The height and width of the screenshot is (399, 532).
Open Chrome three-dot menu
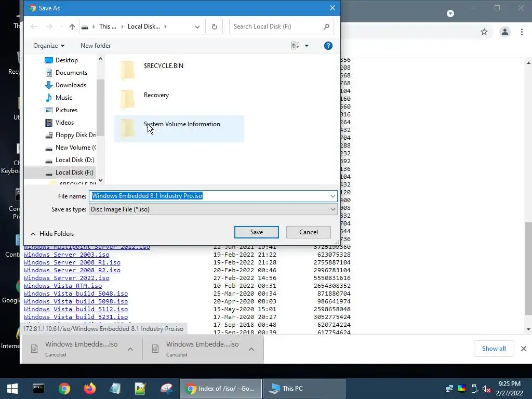522,32
